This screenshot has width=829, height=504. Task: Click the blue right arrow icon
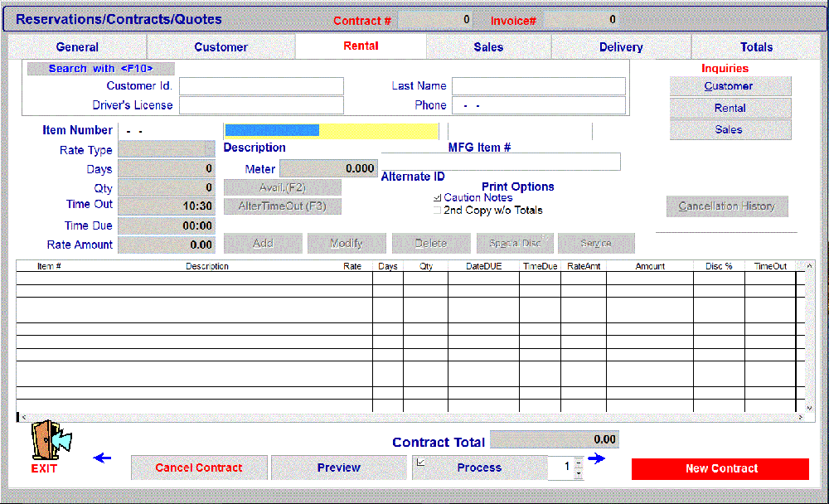[x=596, y=458]
